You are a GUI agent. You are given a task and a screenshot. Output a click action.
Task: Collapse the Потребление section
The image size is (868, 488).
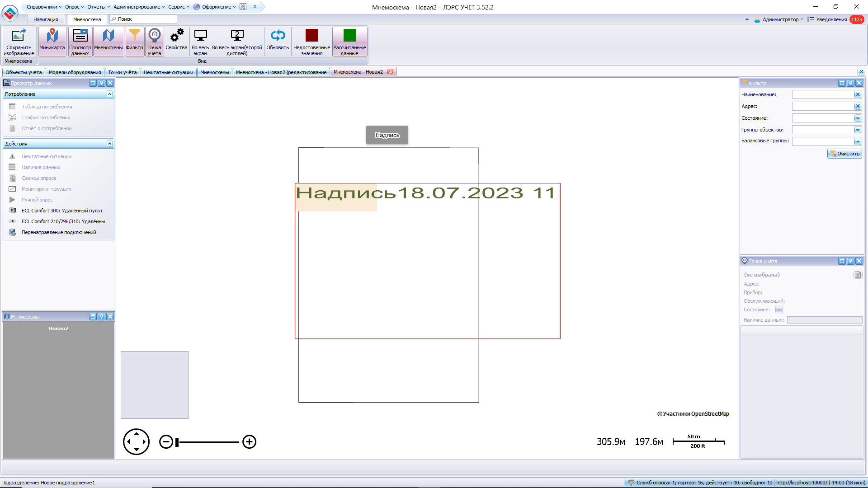[x=109, y=94]
